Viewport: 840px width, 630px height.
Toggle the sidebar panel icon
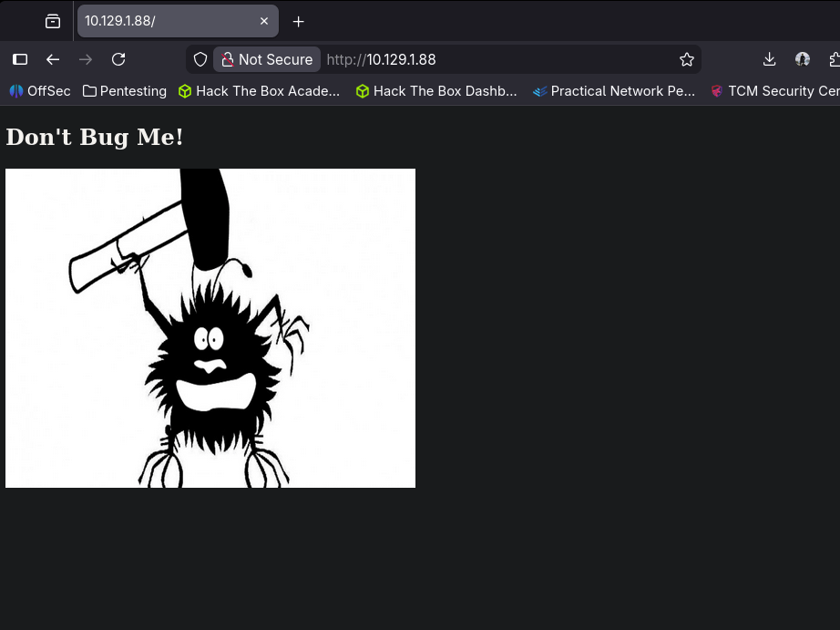coord(20,59)
